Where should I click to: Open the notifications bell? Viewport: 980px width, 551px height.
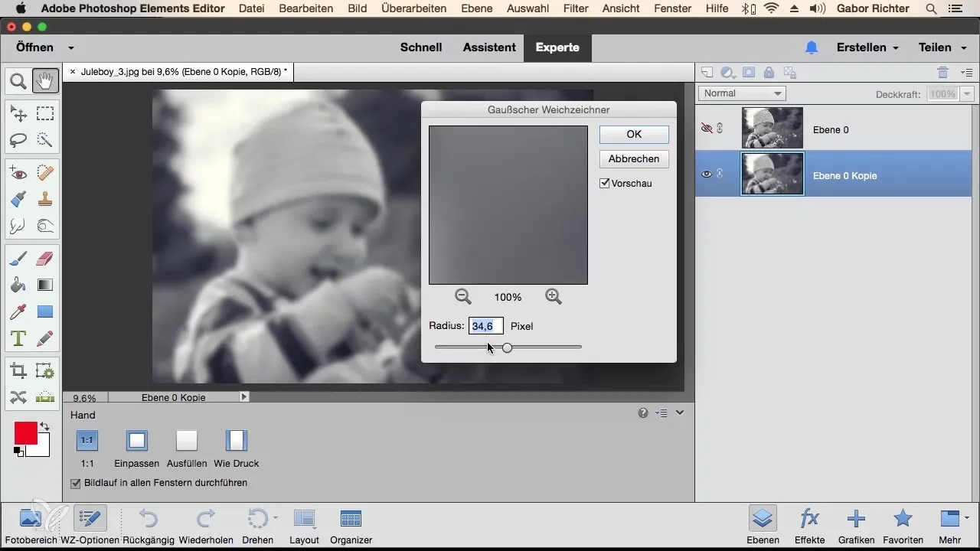coord(812,47)
